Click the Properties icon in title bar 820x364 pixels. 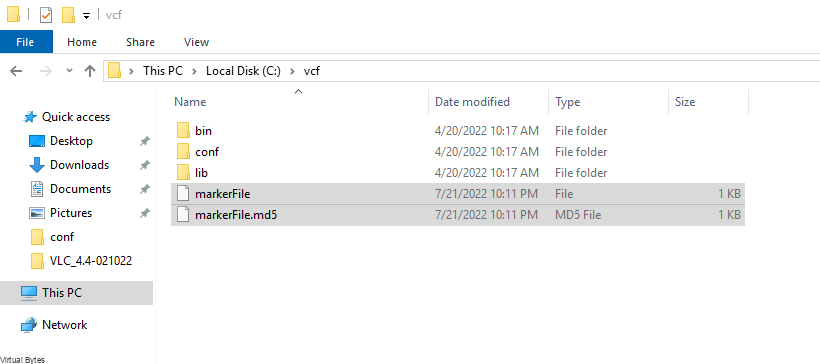click(x=46, y=15)
